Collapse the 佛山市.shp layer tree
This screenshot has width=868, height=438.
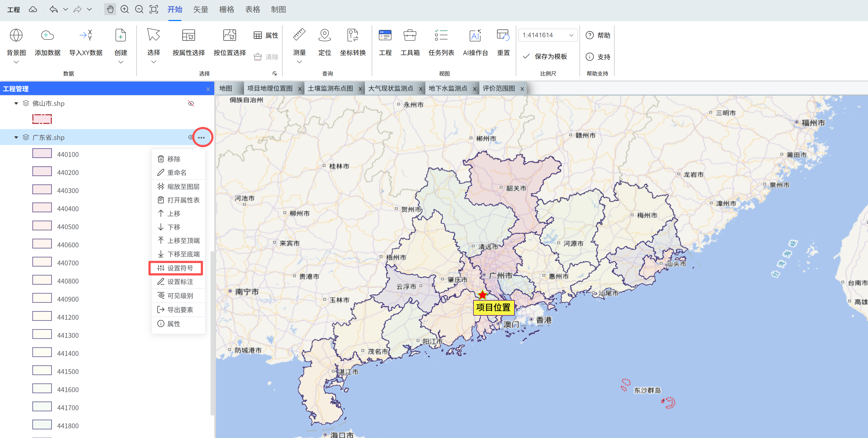pos(16,103)
